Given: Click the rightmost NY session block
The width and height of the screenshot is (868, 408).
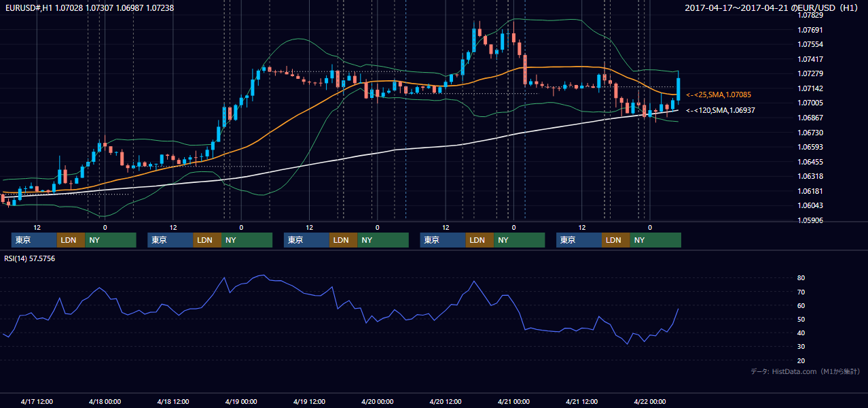Looking at the screenshot, I should click(655, 240).
